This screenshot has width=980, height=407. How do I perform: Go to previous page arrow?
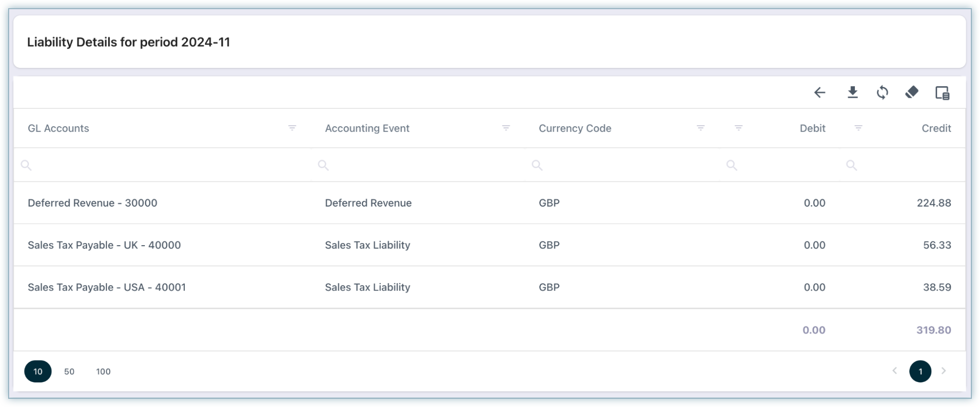[894, 371]
